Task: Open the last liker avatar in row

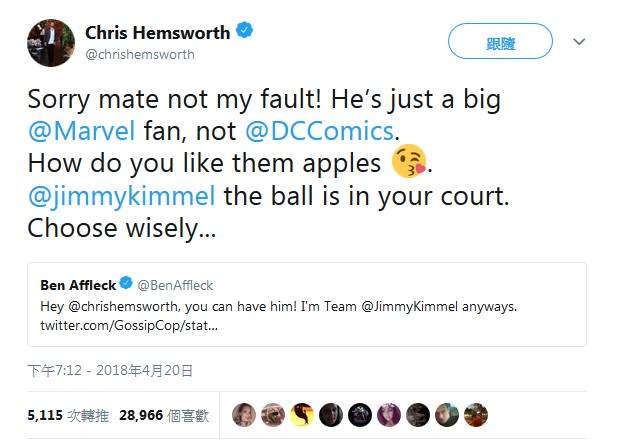Action: click(x=476, y=415)
